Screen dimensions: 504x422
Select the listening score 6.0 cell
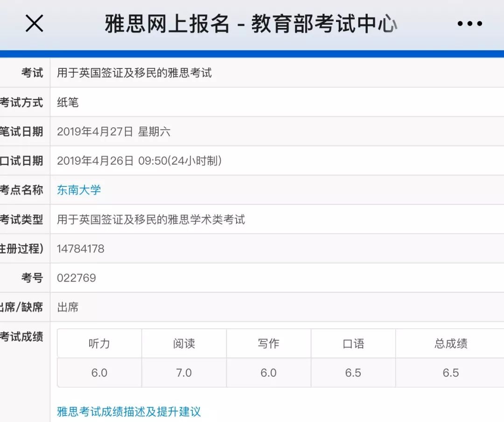pyautogui.click(x=99, y=373)
